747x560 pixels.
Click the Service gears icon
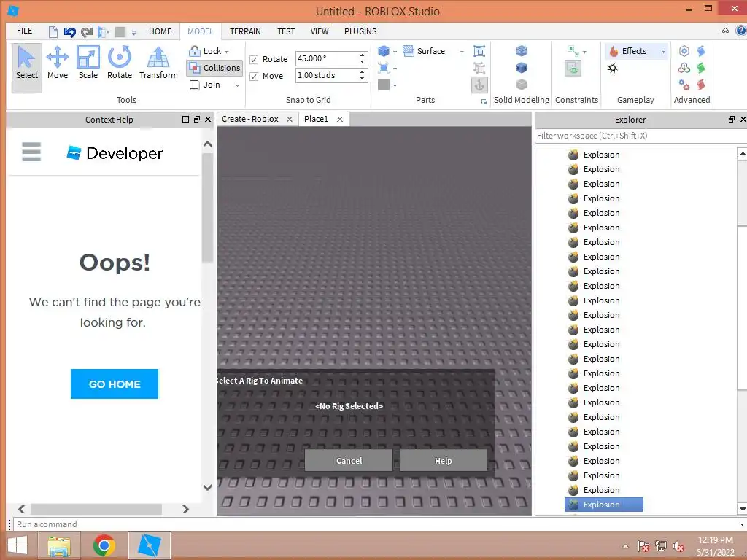click(684, 85)
